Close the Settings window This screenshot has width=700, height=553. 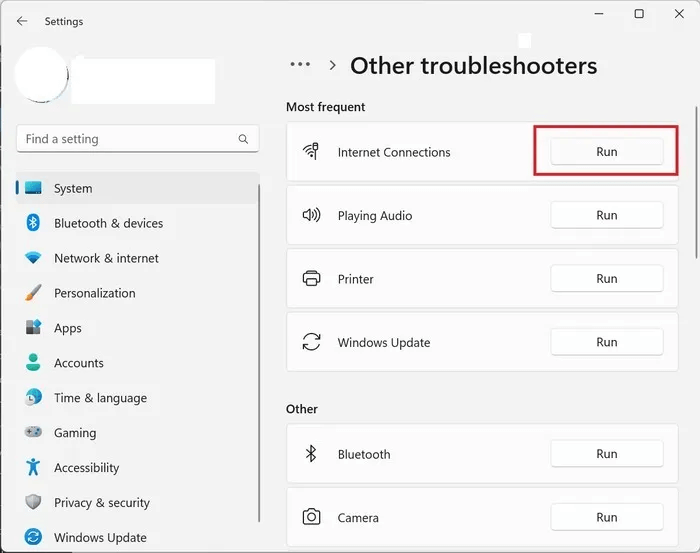[679, 14]
